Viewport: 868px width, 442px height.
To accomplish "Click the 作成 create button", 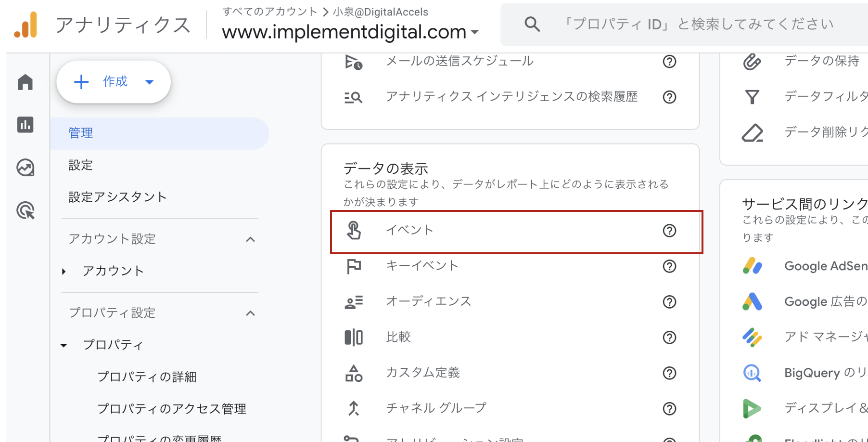I will [114, 82].
